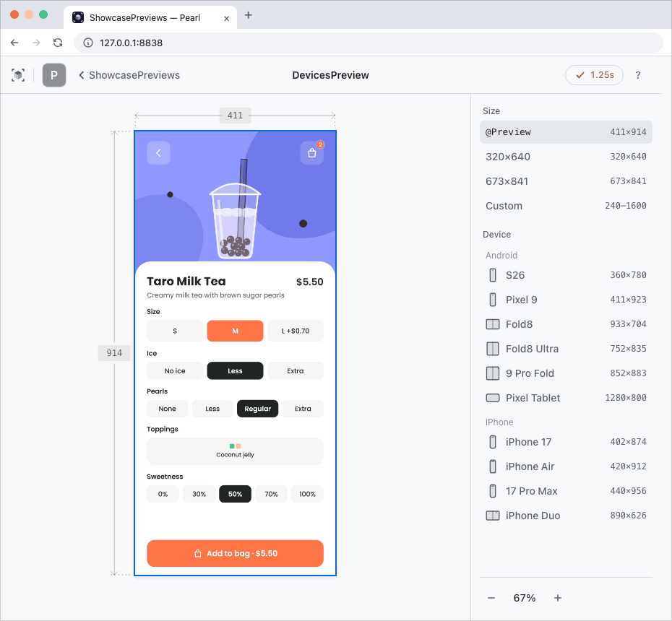Zoom out with the minus button
This screenshot has height=621, width=672.
(x=491, y=598)
